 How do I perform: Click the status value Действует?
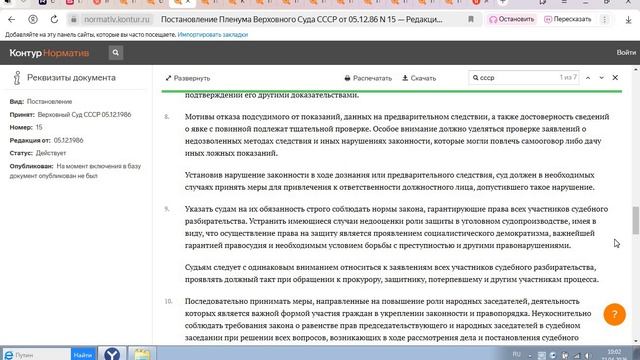(51, 153)
